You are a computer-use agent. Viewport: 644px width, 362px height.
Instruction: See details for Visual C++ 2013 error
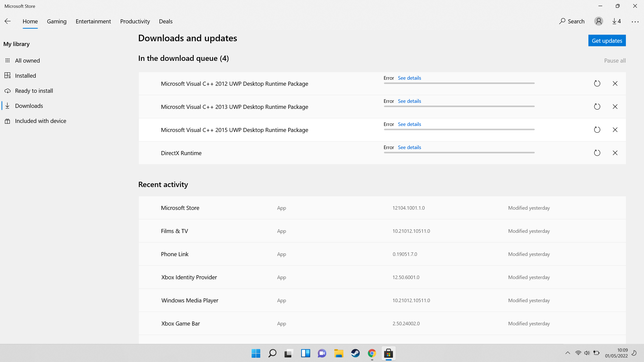(409, 101)
